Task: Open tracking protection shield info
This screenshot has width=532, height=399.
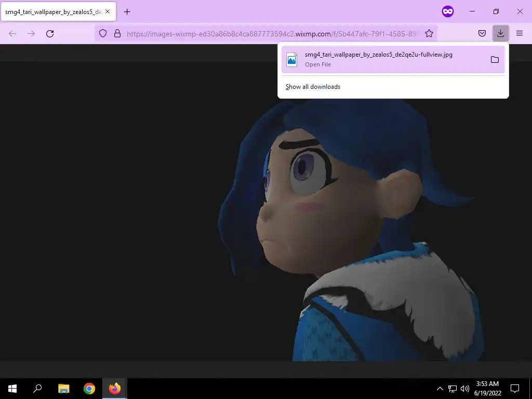Action: (x=103, y=33)
